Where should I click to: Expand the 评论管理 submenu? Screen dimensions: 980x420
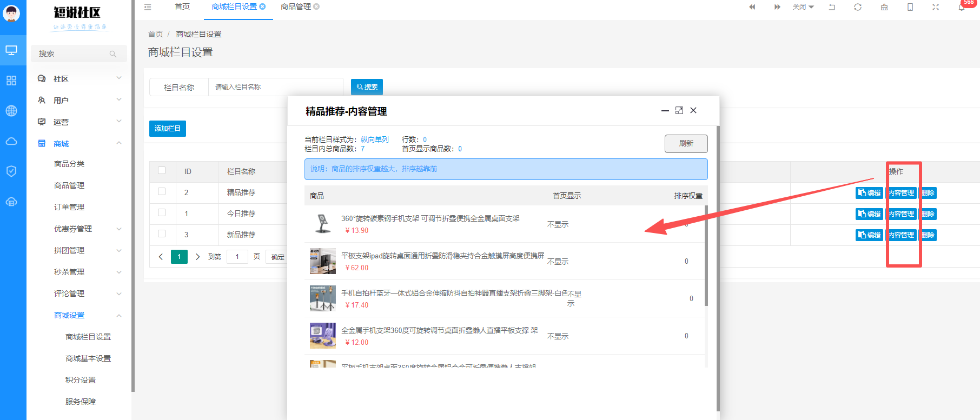click(x=119, y=294)
